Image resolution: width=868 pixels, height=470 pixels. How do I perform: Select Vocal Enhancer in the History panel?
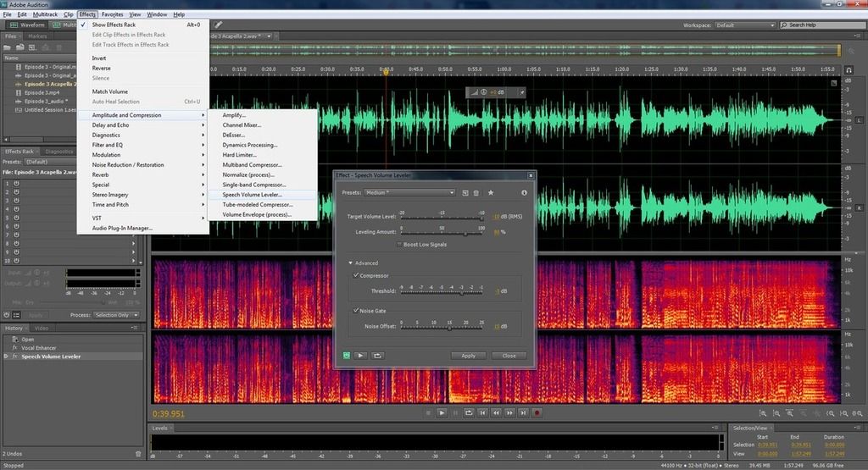(x=39, y=348)
